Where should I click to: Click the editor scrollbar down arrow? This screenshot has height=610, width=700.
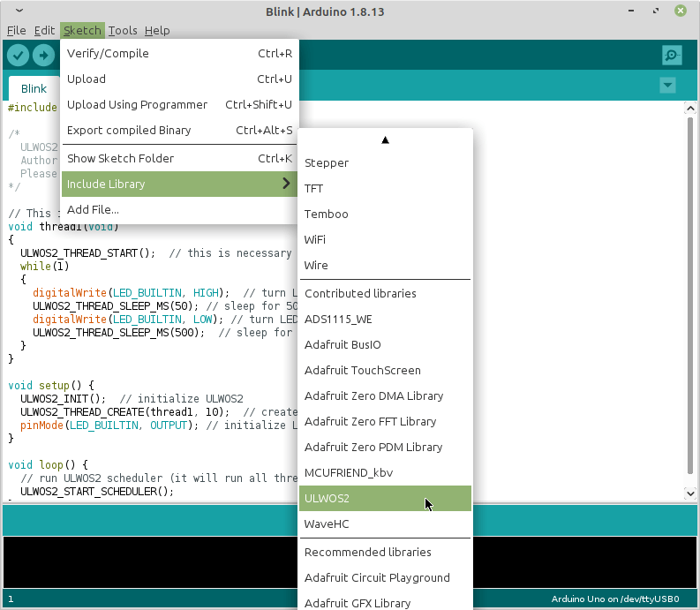pyautogui.click(x=690, y=493)
